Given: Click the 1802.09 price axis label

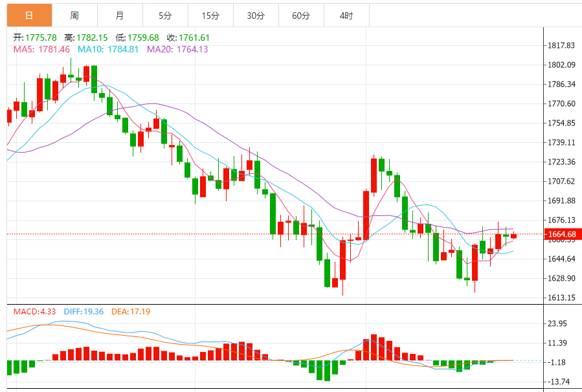Looking at the screenshot, I should pyautogui.click(x=561, y=65).
